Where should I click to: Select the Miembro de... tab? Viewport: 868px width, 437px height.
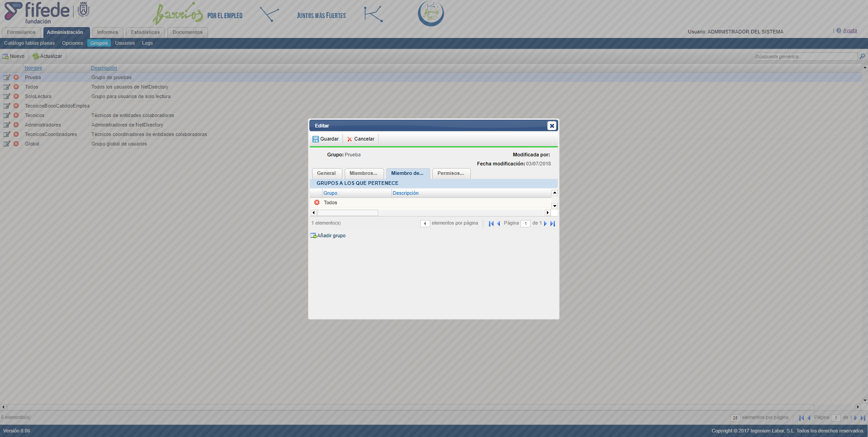point(408,174)
